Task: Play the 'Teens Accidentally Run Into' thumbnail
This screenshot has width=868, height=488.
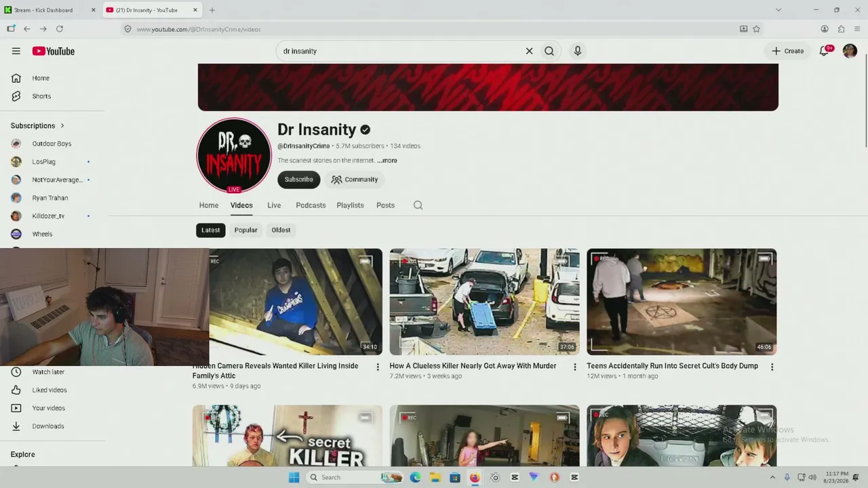Action: click(x=682, y=302)
